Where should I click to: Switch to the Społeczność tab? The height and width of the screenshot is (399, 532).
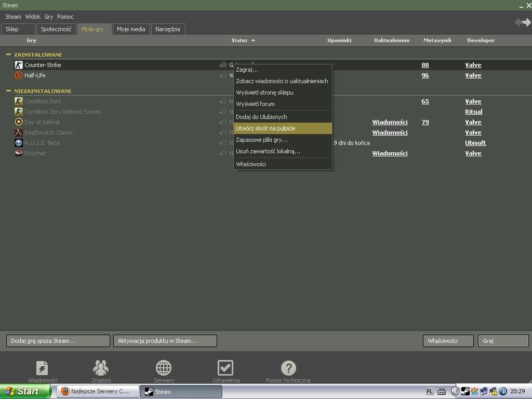[x=56, y=29]
